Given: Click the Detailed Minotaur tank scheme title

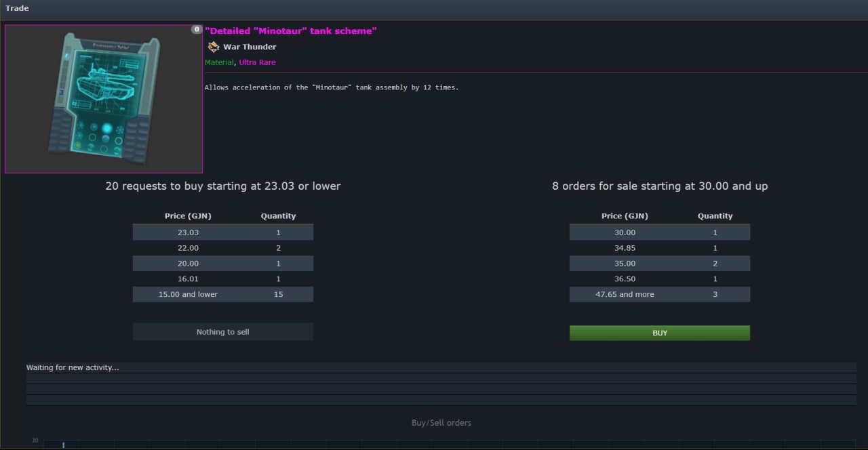Looking at the screenshot, I should point(291,30).
